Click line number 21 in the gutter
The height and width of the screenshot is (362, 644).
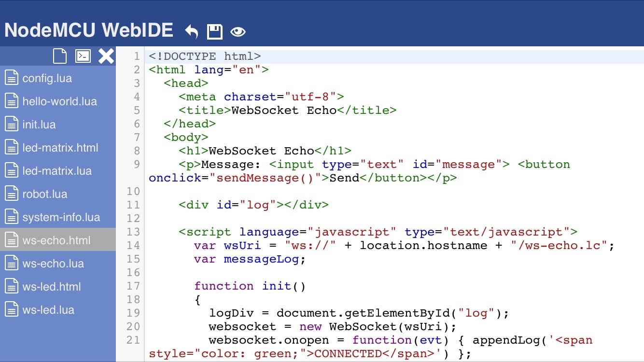pyautogui.click(x=133, y=340)
